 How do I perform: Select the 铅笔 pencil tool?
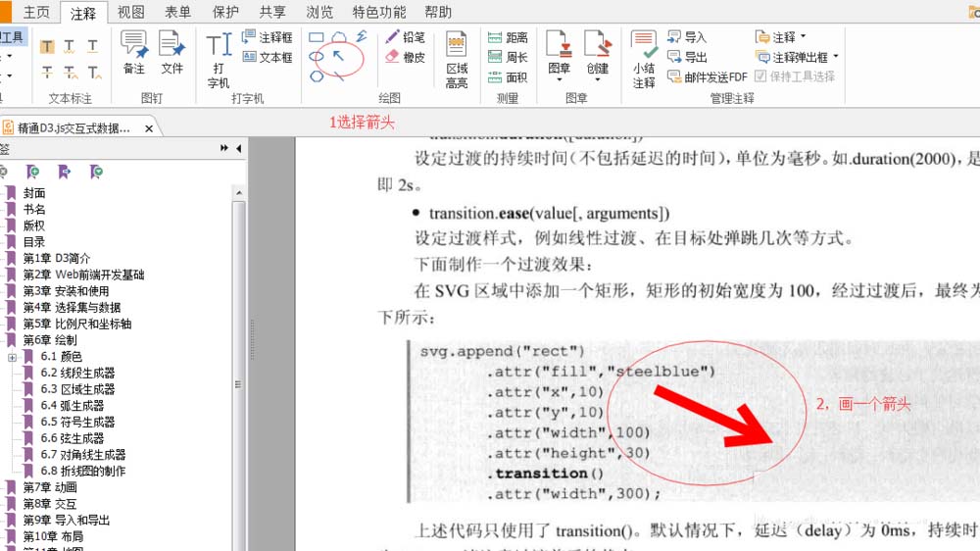pyautogui.click(x=405, y=37)
